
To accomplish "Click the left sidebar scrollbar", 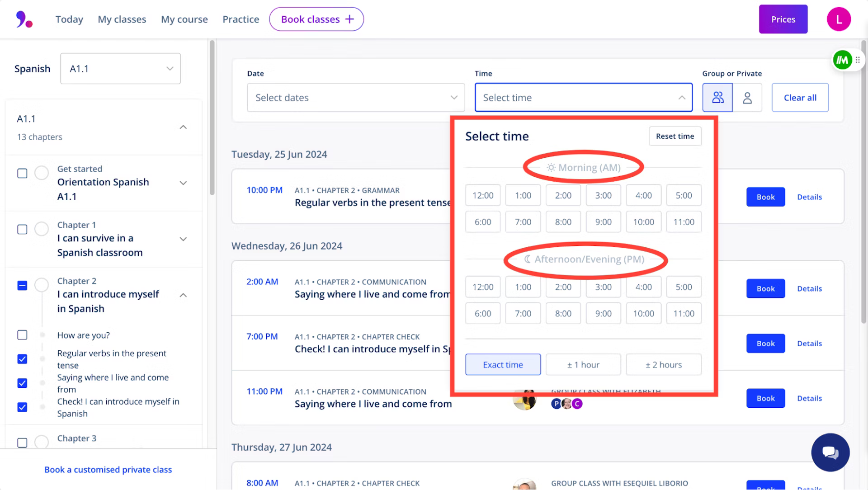I will click(212, 118).
